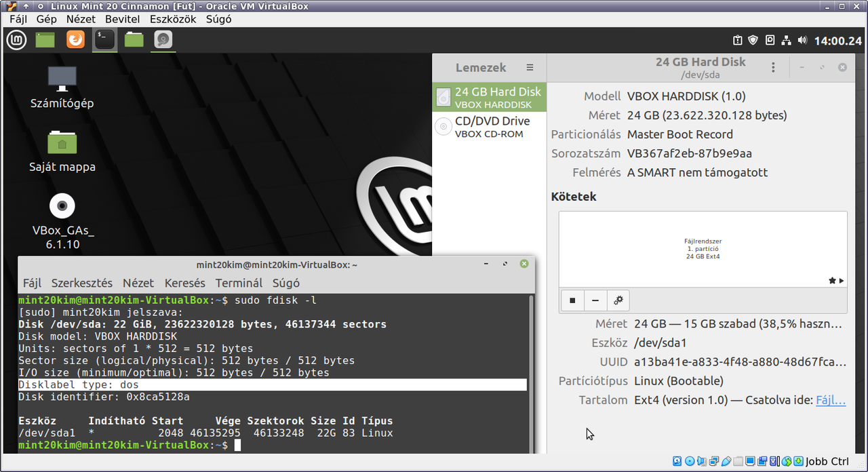
Task: Open additional partition options gear button
Action: point(618,300)
